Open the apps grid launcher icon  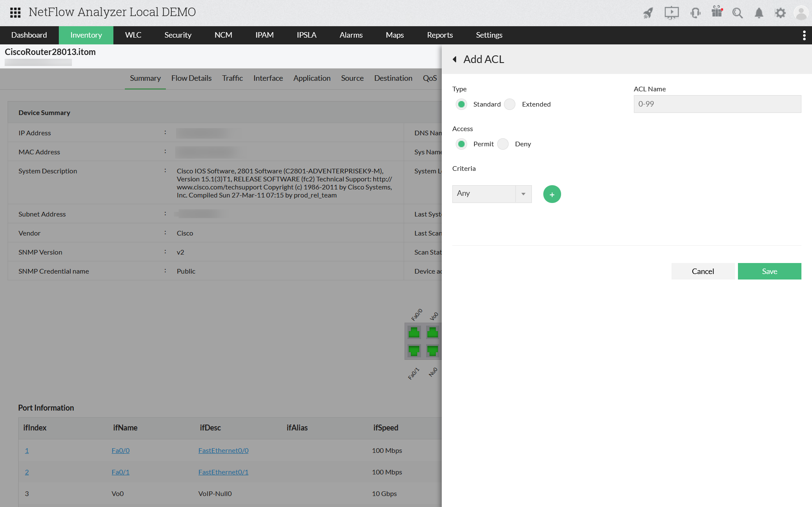[x=15, y=13]
